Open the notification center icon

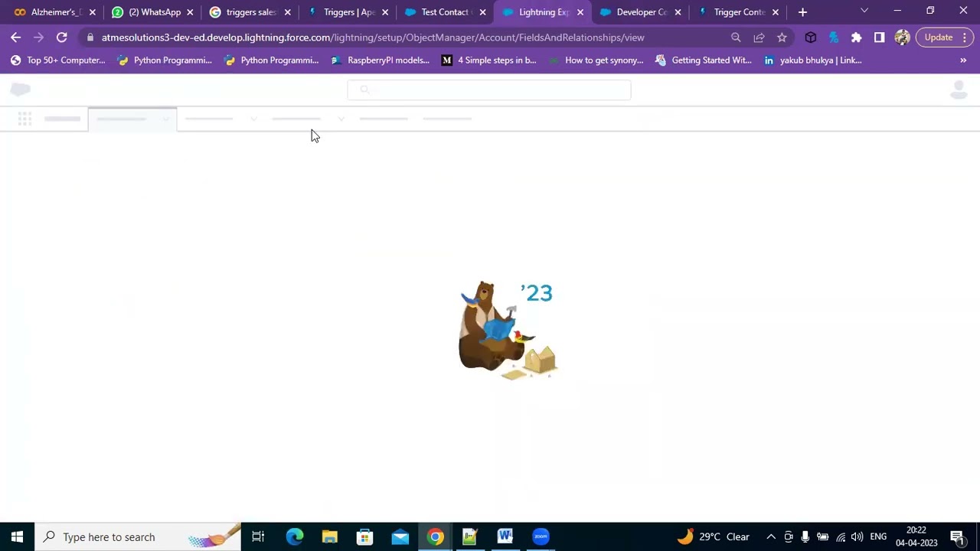point(957,536)
